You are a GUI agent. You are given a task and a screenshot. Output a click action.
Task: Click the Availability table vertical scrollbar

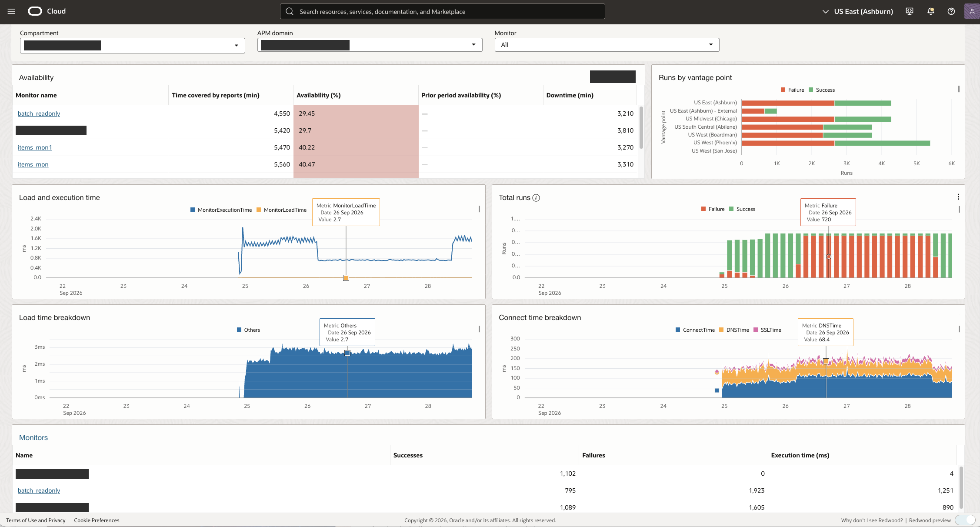click(x=641, y=127)
